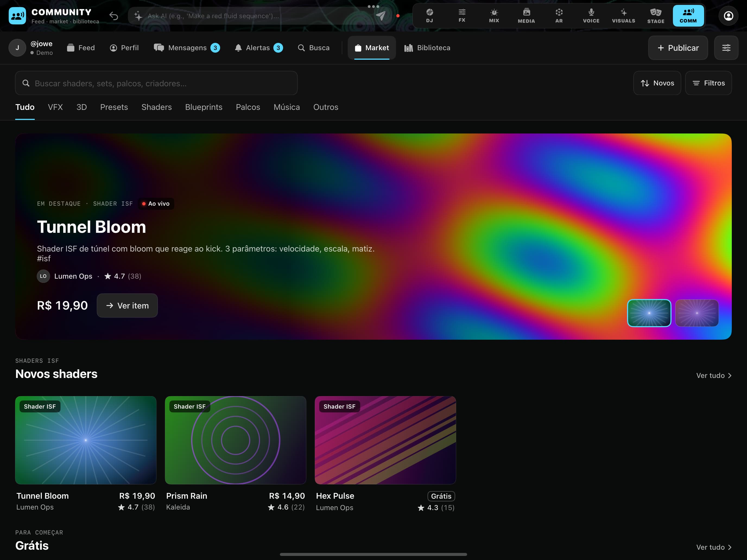Filter by Shaders category
Image resolution: width=747 pixels, height=560 pixels.
(156, 107)
